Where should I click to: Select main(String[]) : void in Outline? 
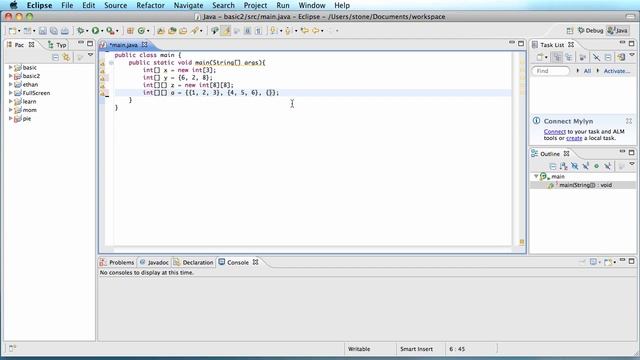coord(585,185)
